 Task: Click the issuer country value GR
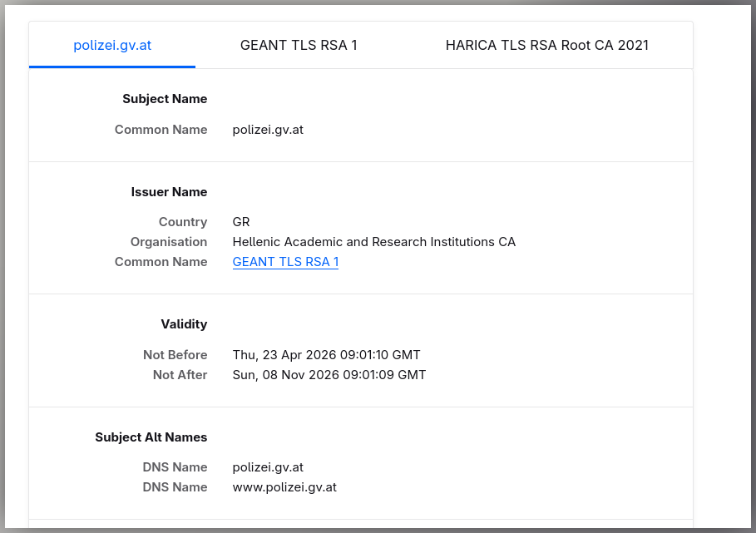tap(241, 222)
